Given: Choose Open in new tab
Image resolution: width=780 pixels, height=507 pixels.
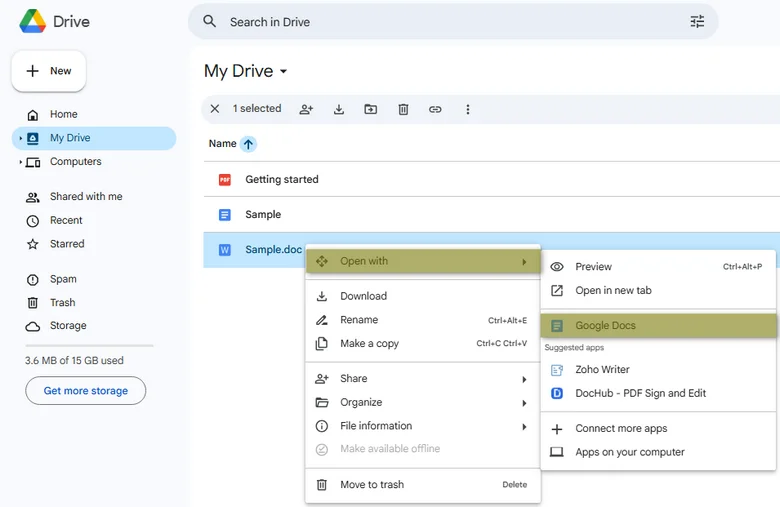Looking at the screenshot, I should (658, 291).
